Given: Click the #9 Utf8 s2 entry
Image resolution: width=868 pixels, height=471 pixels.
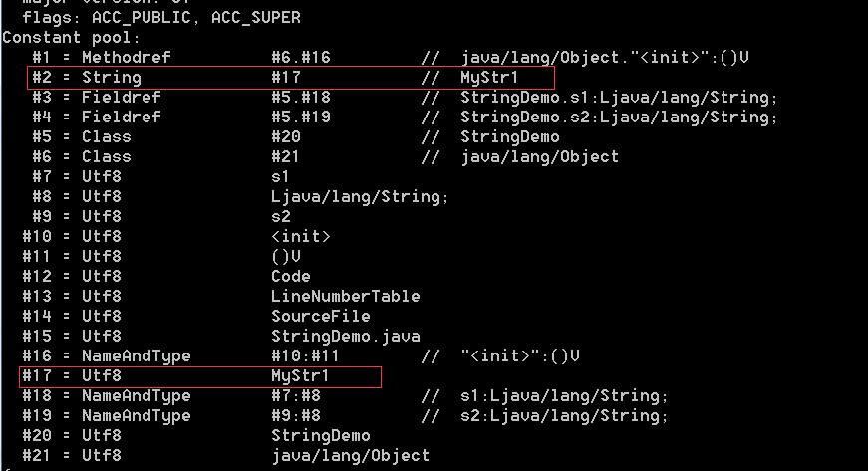Looking at the screenshot, I should [161, 217].
